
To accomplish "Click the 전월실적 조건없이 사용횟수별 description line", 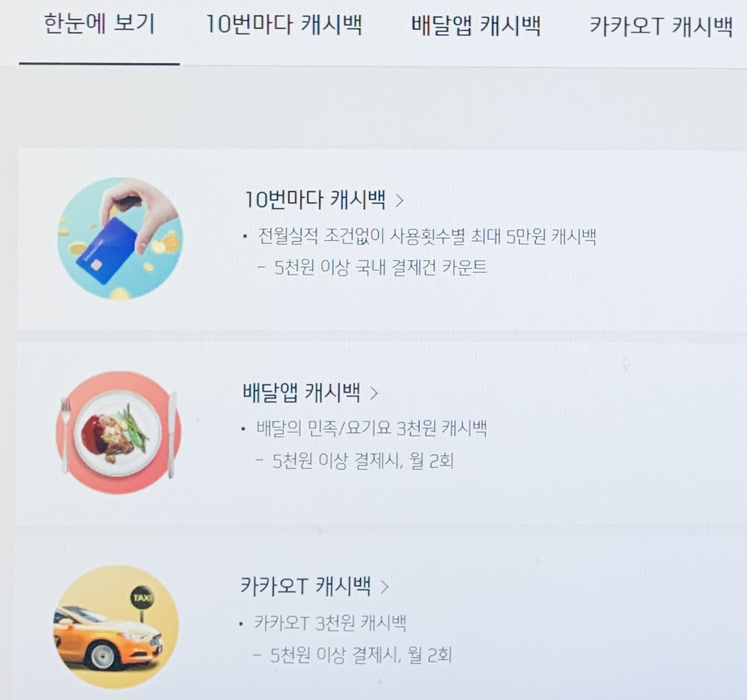I will [x=427, y=236].
